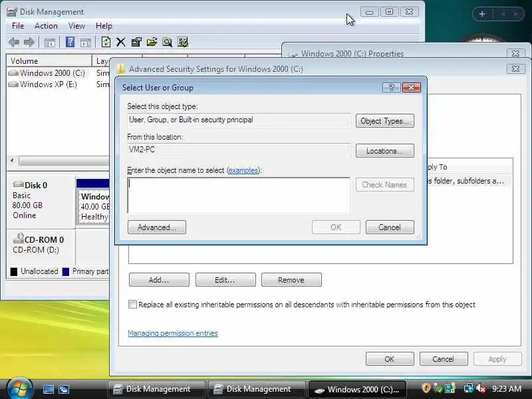Go back with the toolbar Back arrow
This screenshot has width=532, height=399.
coord(14,43)
